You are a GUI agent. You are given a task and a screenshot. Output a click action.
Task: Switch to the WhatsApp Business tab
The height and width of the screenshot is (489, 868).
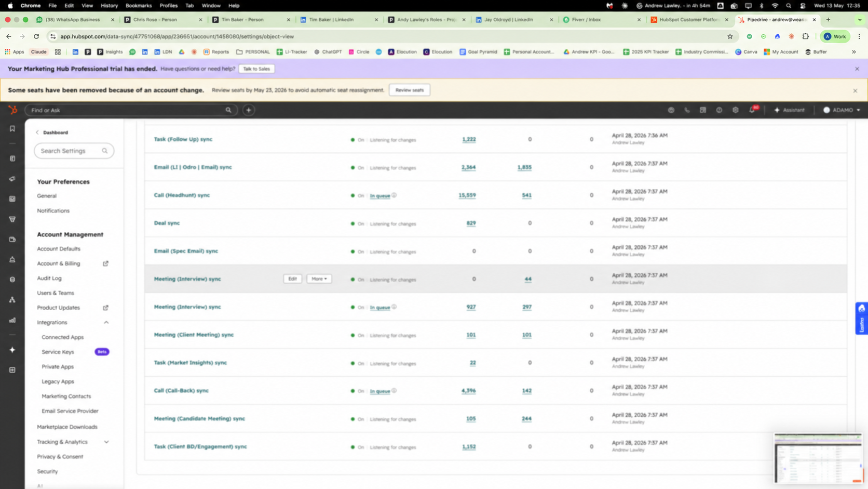(x=75, y=20)
